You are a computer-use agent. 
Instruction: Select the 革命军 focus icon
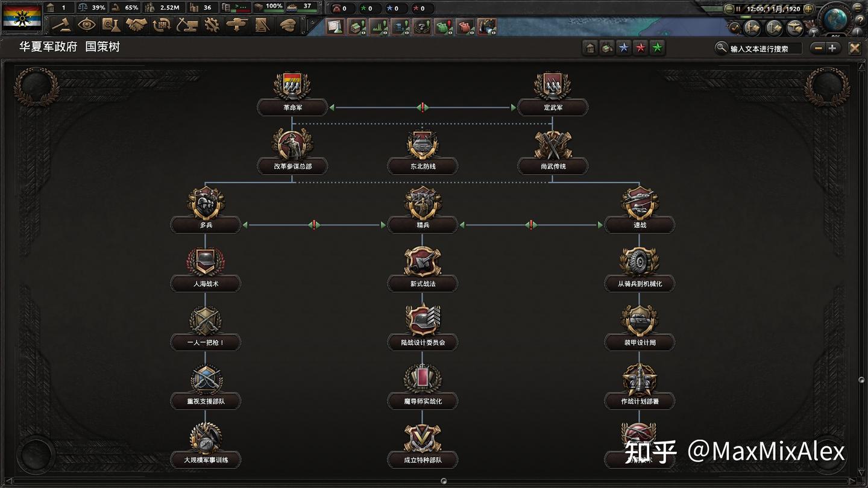tap(292, 86)
